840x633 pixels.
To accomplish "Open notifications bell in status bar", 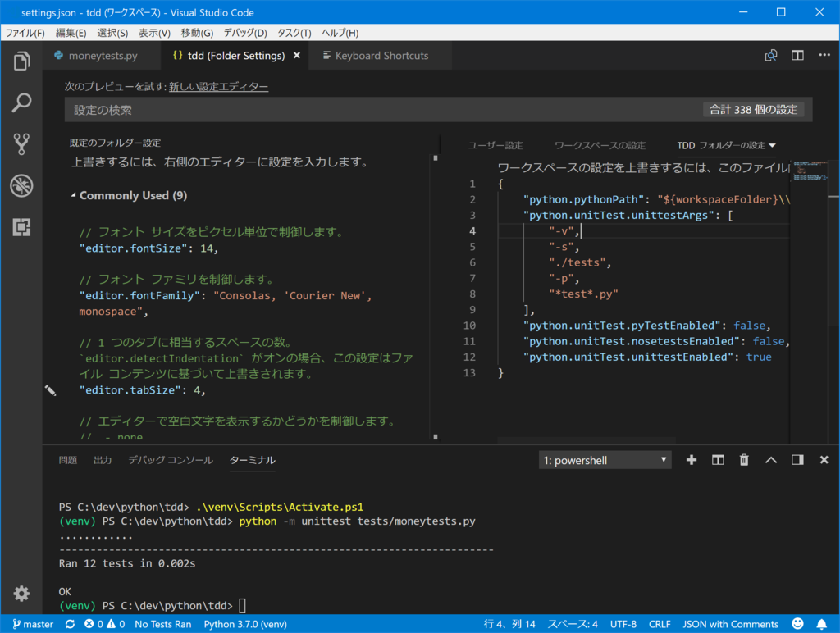I will (x=821, y=624).
